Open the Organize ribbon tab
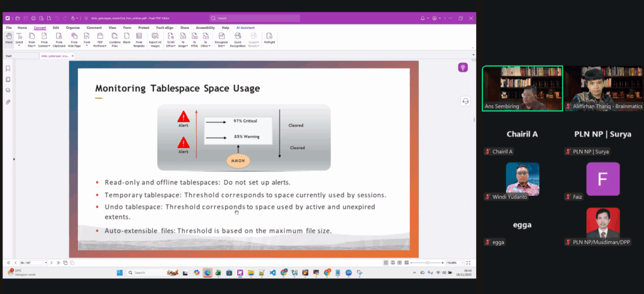 [72, 28]
